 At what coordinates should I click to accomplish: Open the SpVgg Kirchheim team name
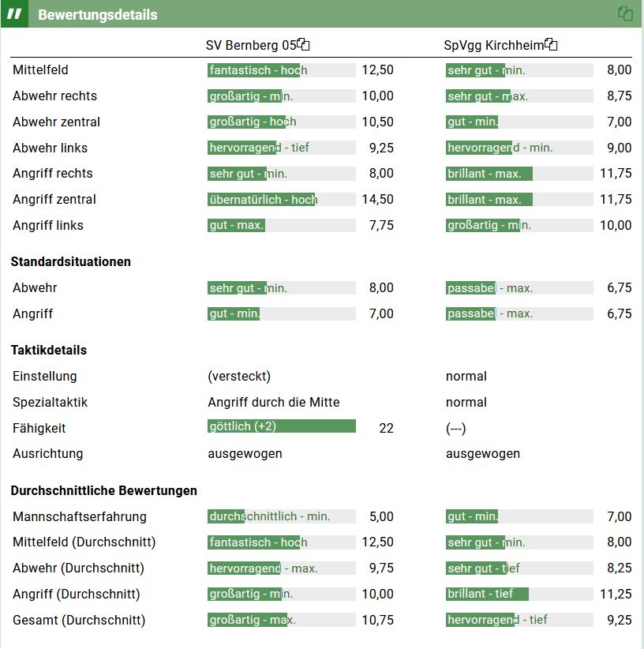click(493, 46)
